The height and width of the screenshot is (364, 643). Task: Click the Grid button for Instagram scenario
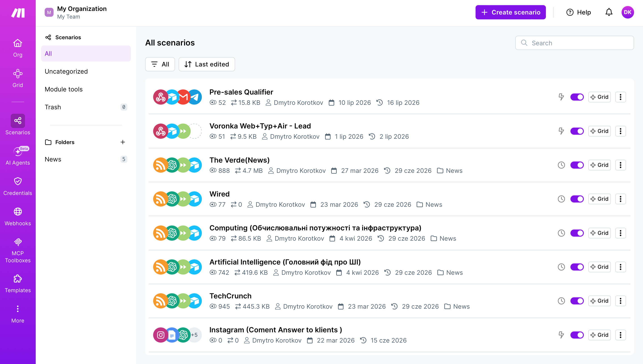click(x=599, y=335)
